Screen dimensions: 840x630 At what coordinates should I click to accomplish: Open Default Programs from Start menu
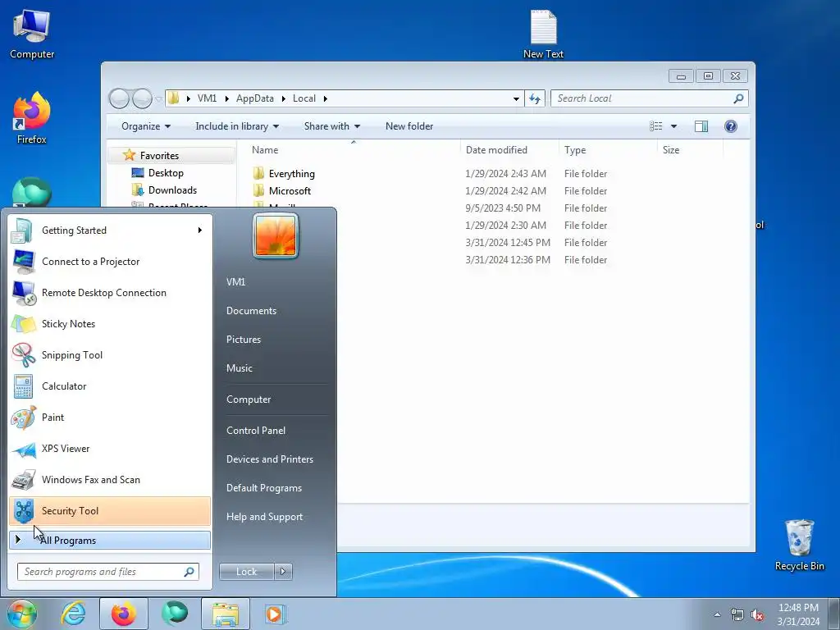(263, 488)
